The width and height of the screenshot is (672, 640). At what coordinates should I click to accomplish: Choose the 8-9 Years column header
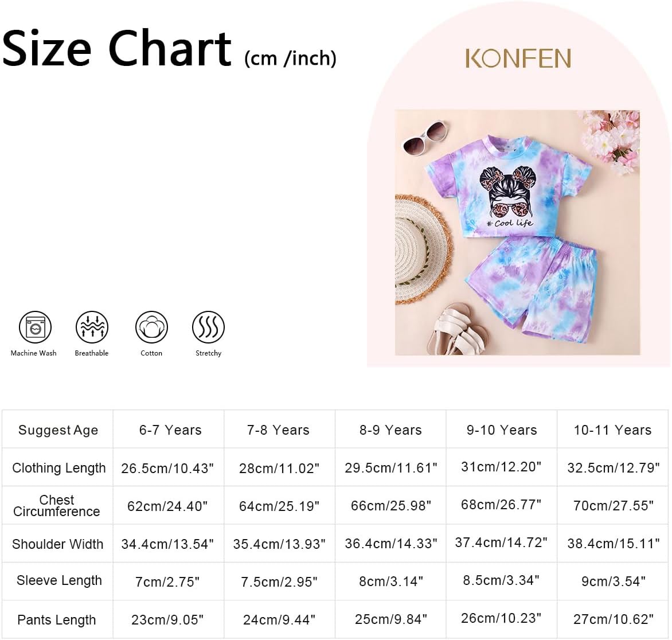[390, 430]
